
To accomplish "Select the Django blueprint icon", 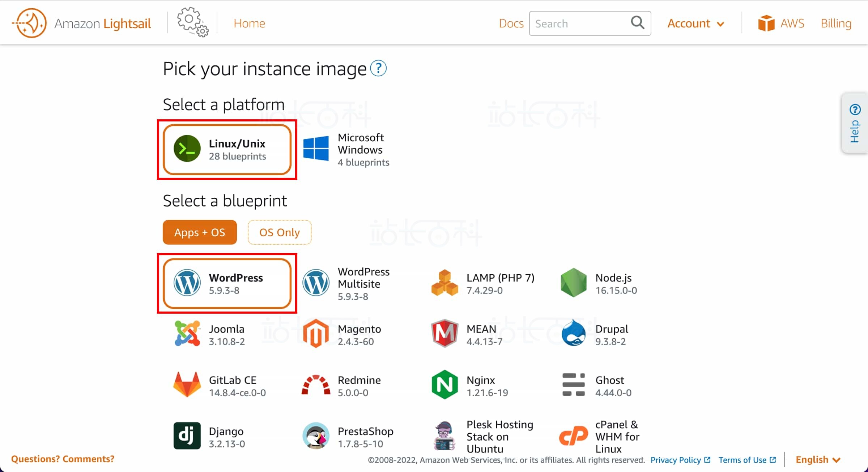I will 187,436.
